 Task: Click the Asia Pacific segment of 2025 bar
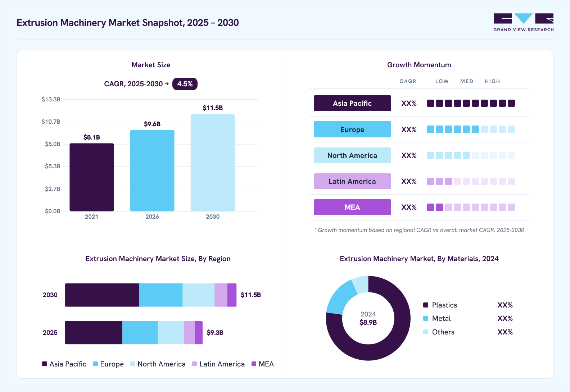[x=94, y=333]
